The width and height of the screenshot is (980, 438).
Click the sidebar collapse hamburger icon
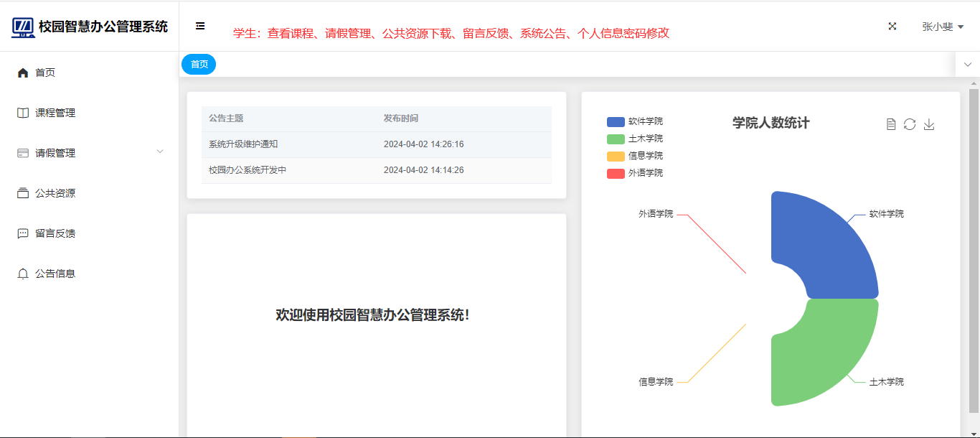(x=200, y=26)
